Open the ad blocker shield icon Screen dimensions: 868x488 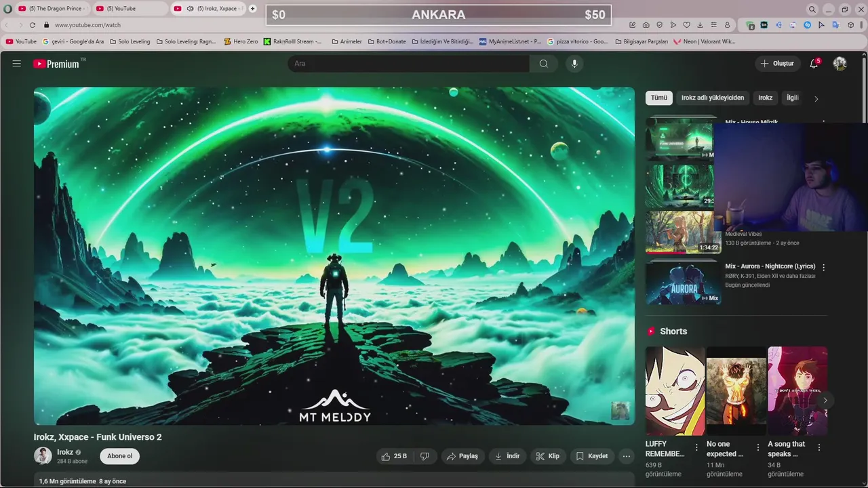click(x=659, y=25)
